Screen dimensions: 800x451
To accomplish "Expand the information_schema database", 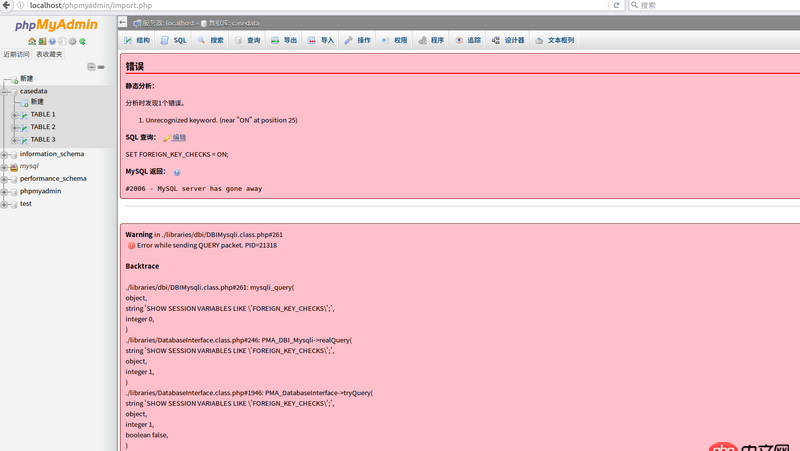I will point(4,155).
